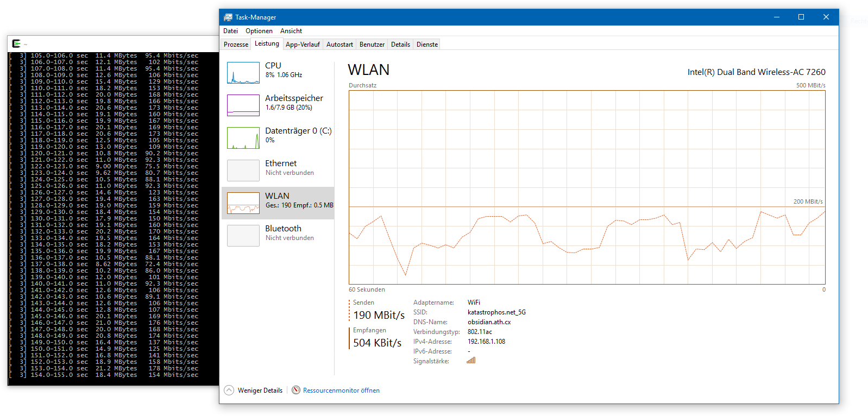
Task: Click the Verbindungstyp 802.11ac value
Action: click(480, 332)
